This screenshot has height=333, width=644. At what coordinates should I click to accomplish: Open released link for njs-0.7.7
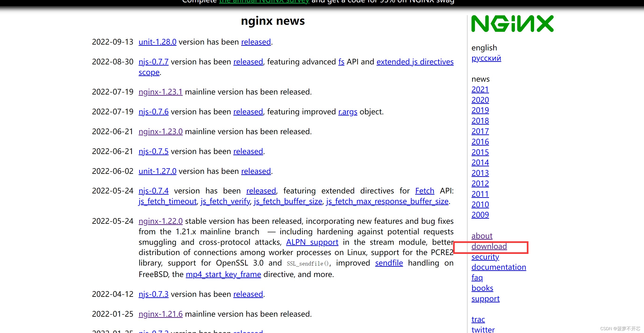point(248,62)
